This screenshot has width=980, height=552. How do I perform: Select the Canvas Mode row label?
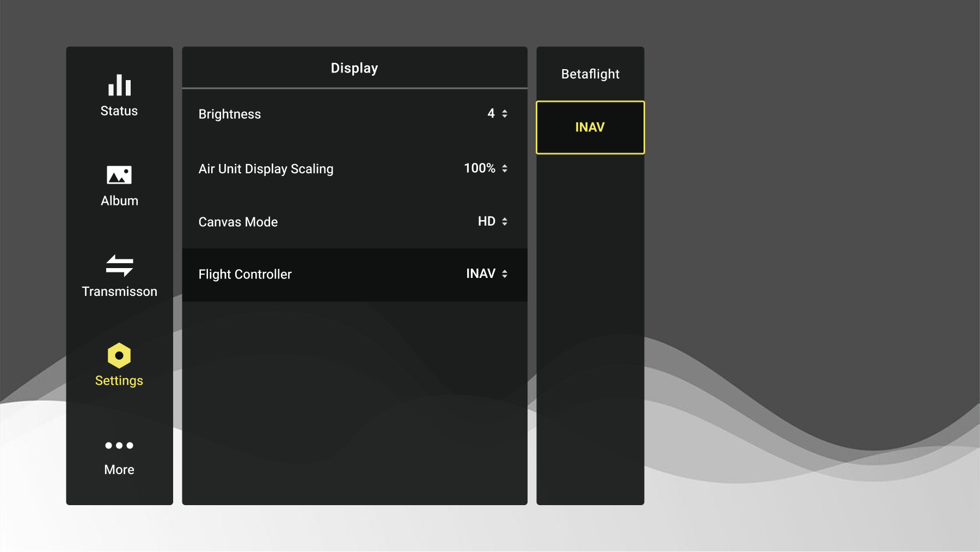[x=238, y=222]
